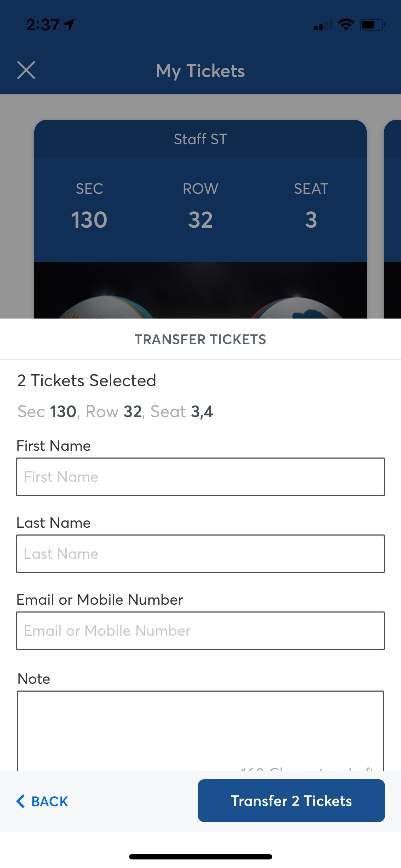Image resolution: width=401 pixels, height=868 pixels.
Task: Tap the 2:37 clock in status bar
Action: 42,25
